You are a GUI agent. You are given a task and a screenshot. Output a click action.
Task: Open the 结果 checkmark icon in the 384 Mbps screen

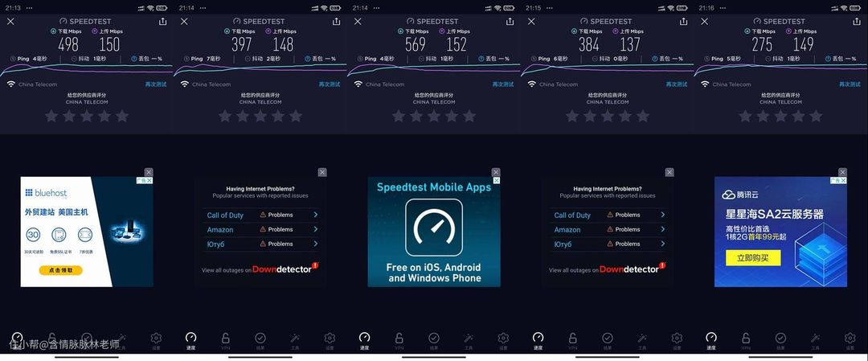click(608, 338)
